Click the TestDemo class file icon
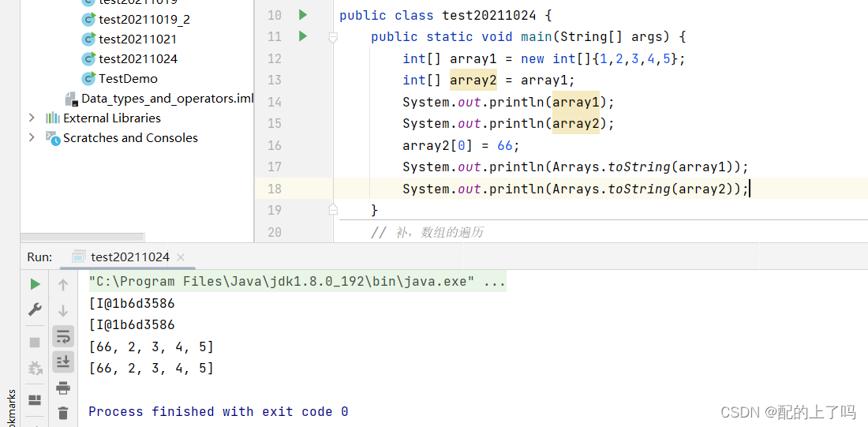 tap(88, 79)
